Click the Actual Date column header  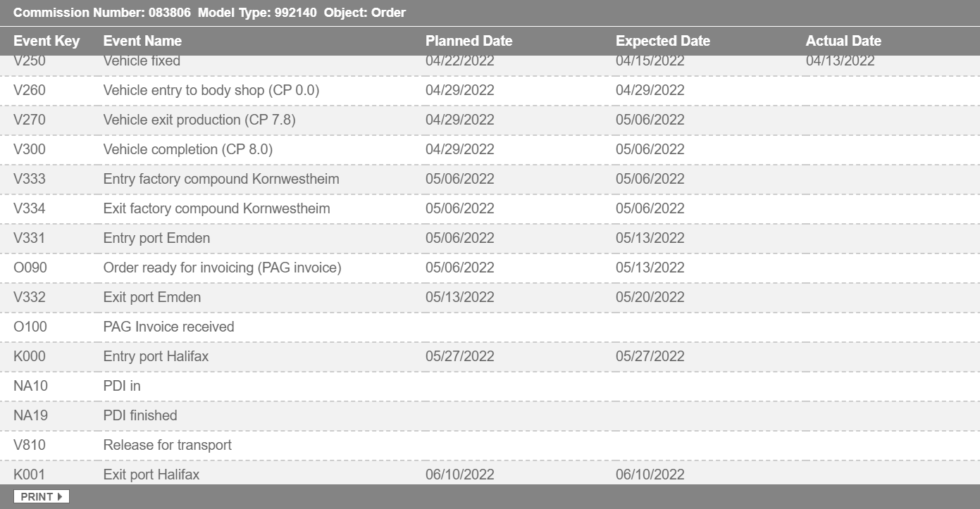point(843,41)
